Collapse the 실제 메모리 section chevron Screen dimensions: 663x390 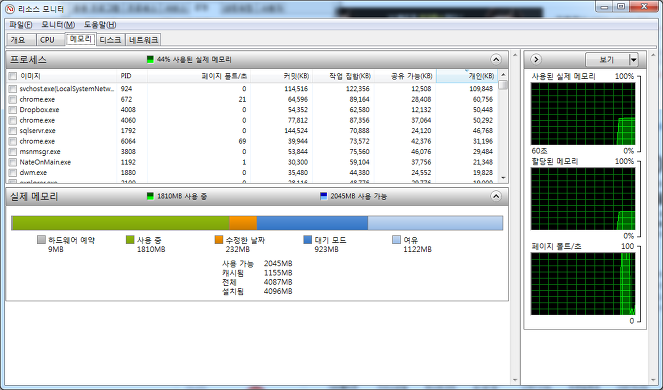tap(496, 196)
